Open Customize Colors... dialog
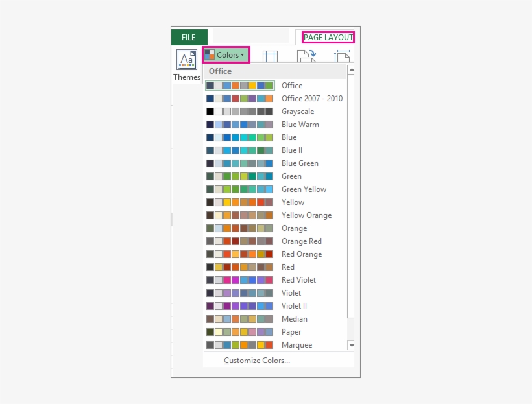 pos(257,361)
